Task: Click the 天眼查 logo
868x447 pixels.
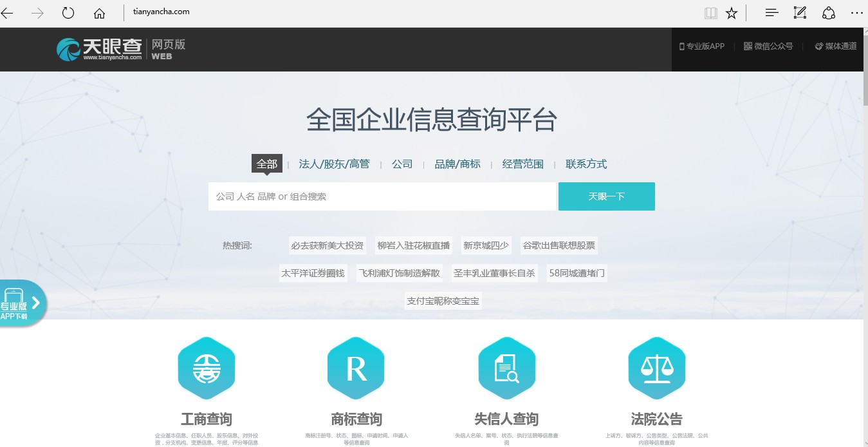Action: pyautogui.click(x=100, y=49)
